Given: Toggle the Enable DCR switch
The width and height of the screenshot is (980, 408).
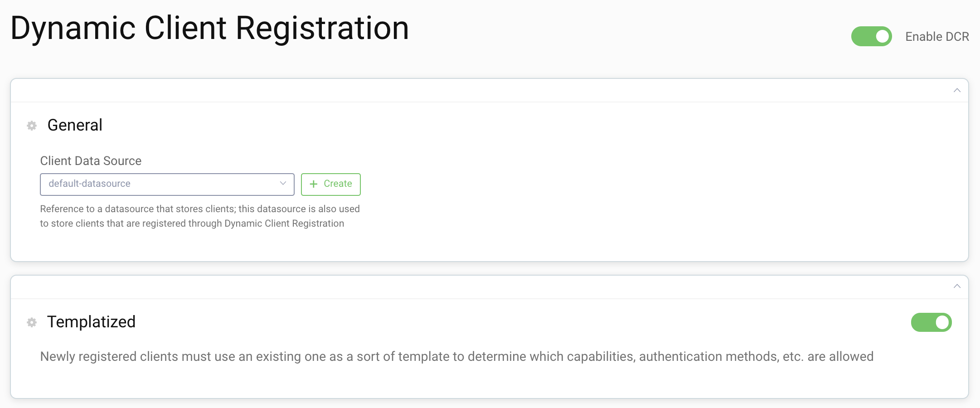Looking at the screenshot, I should point(871,36).
